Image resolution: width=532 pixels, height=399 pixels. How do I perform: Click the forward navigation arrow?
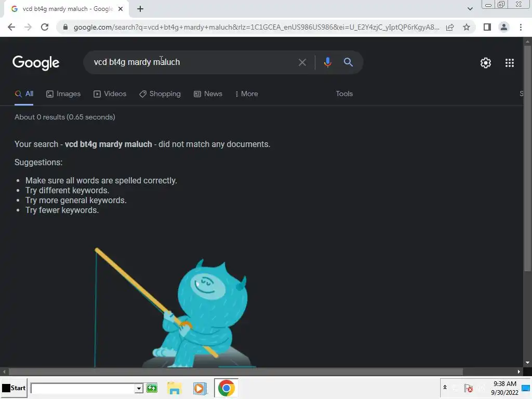(28, 27)
